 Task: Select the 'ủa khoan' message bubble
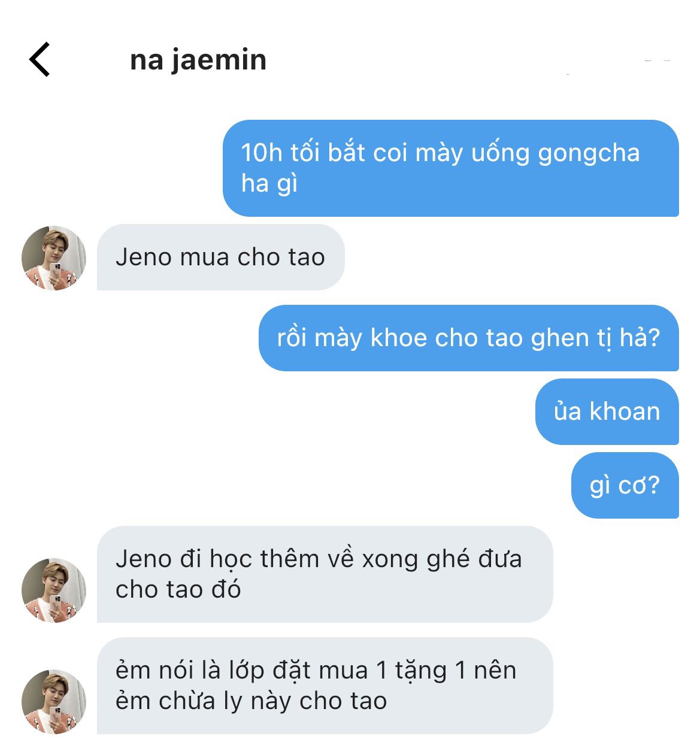(x=607, y=412)
